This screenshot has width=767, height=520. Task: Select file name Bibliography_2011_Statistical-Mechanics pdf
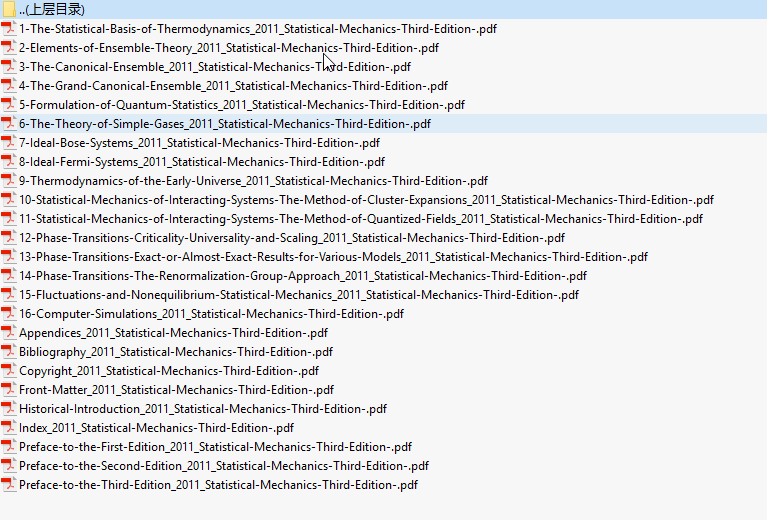pos(176,352)
